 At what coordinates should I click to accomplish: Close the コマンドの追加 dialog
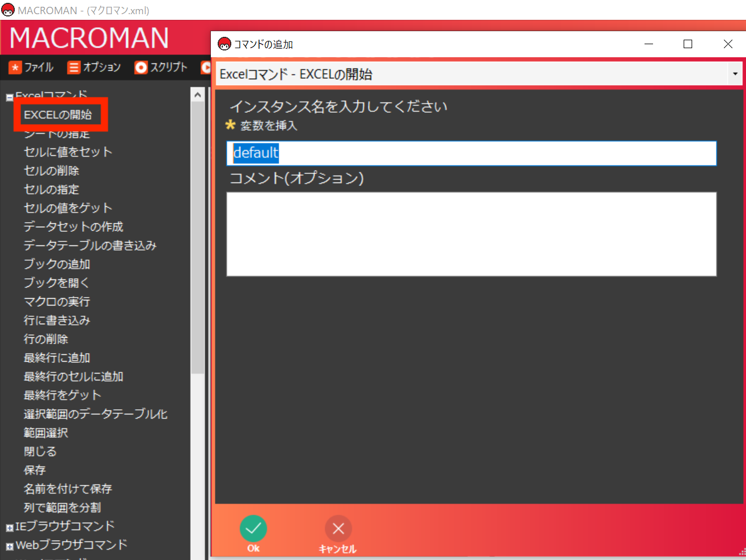[728, 44]
